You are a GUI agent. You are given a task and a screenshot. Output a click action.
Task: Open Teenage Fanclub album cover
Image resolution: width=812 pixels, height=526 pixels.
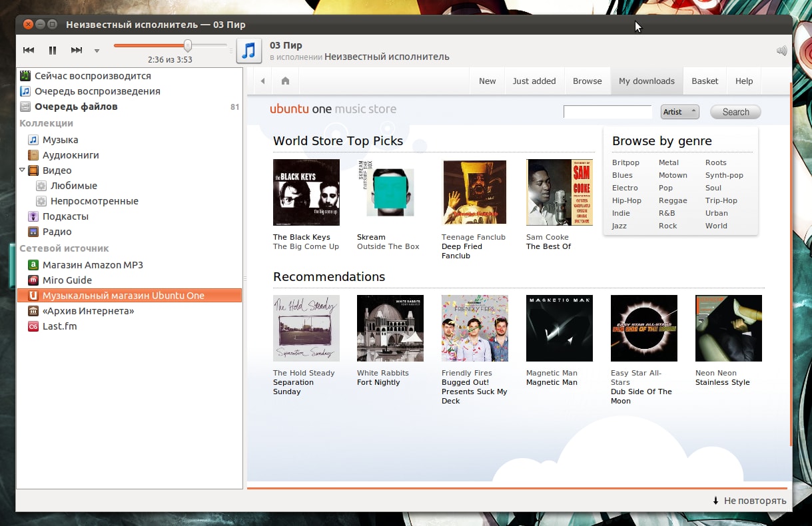475,192
